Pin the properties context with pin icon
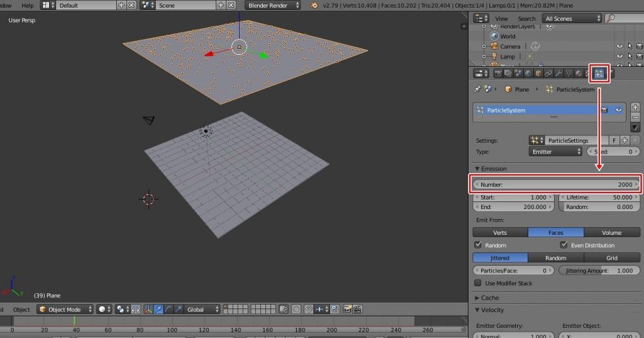The height and width of the screenshot is (338, 644). (x=477, y=89)
